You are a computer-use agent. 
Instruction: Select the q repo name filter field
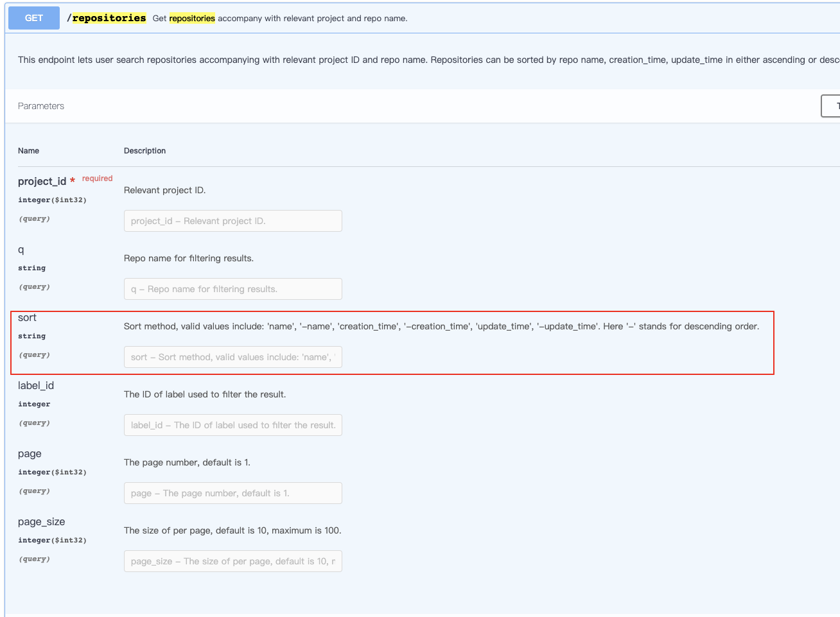[232, 288]
